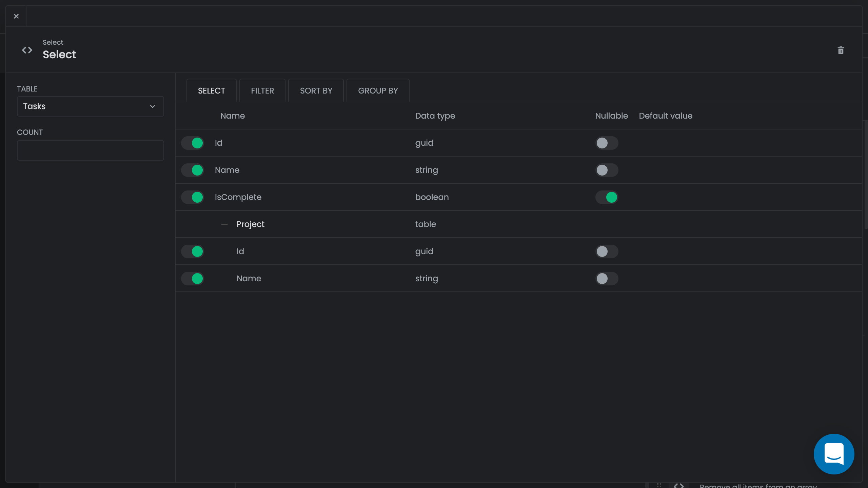Screen dimensions: 868x488
Task: Click the Data type column header
Action: (x=435, y=116)
